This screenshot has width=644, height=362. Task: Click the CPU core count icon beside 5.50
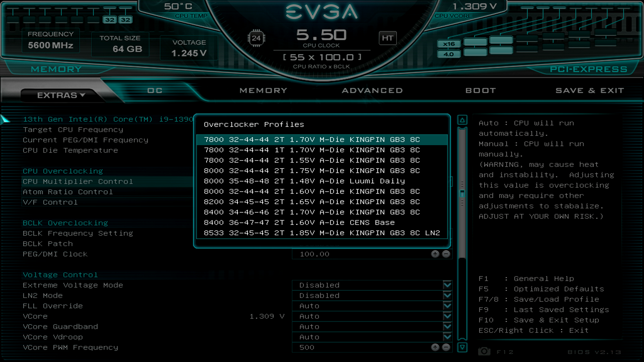256,38
